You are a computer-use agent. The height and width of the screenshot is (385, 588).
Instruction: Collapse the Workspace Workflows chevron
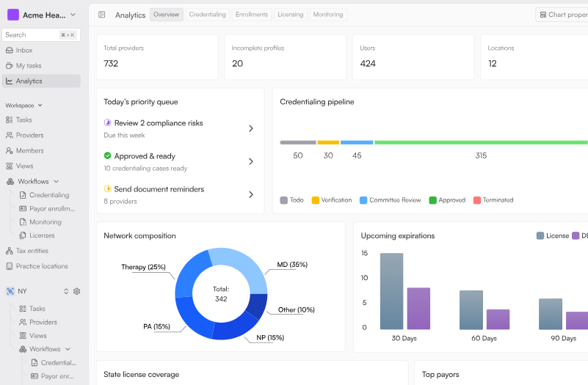[x=57, y=181]
